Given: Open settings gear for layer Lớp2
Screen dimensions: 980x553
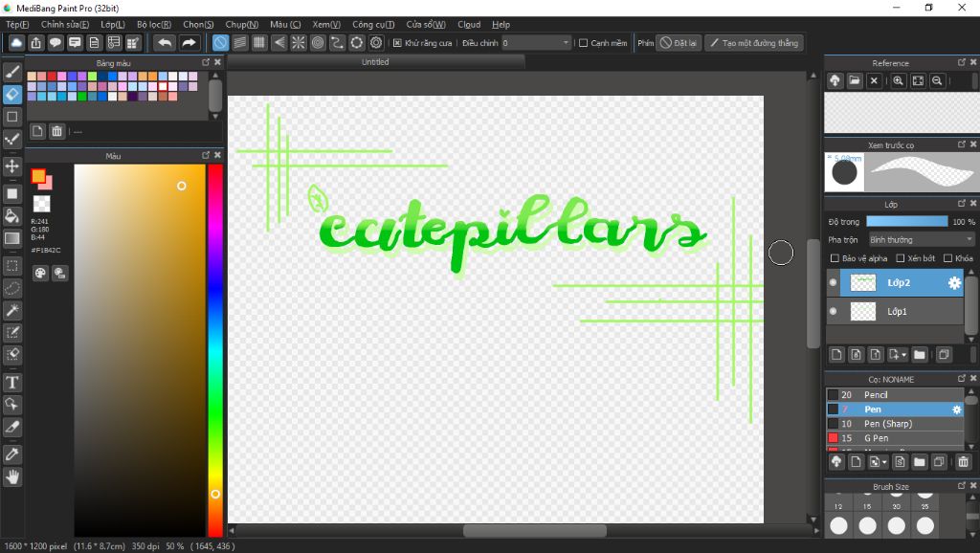Looking at the screenshot, I should tap(954, 283).
